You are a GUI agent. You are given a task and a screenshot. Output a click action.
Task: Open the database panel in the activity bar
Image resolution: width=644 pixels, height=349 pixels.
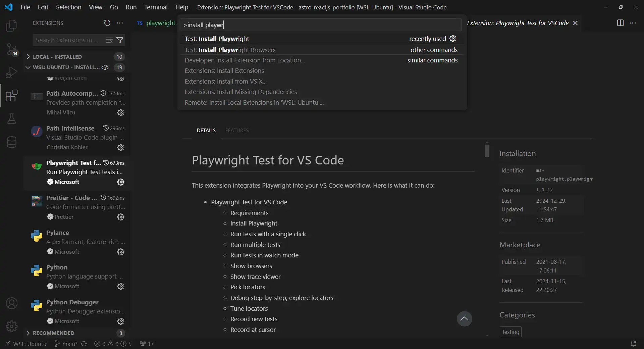click(x=12, y=142)
